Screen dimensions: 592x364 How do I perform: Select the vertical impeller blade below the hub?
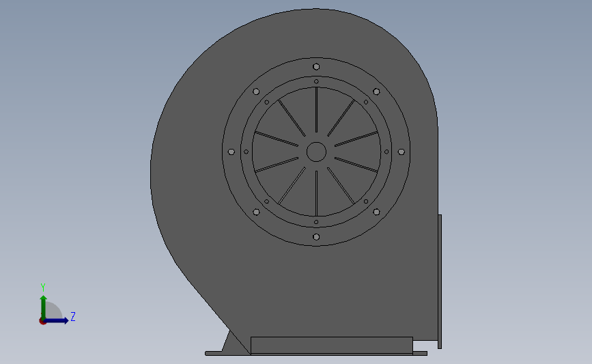click(316, 193)
